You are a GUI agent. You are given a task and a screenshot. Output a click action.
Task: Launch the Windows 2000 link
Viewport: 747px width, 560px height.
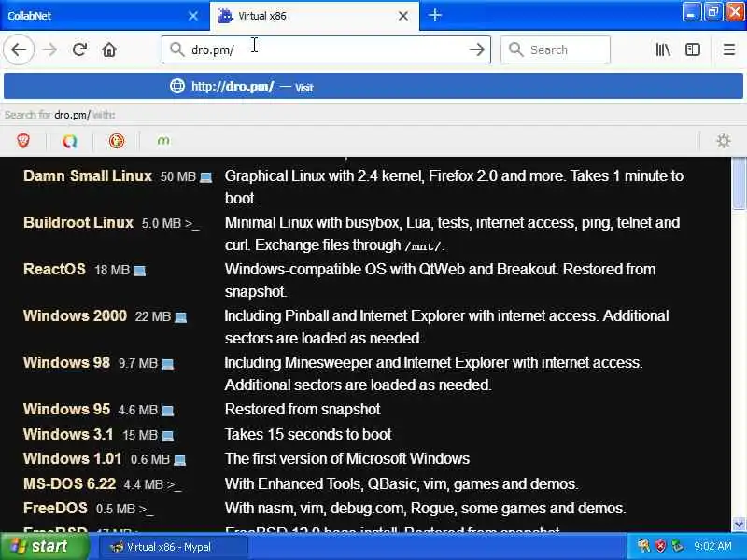click(76, 316)
